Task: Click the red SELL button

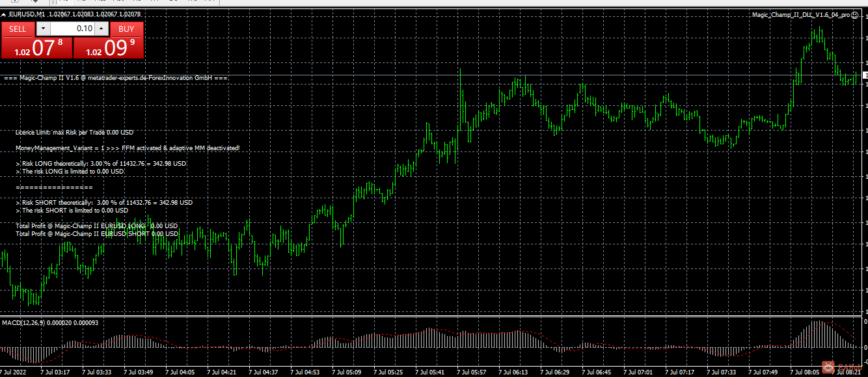Action: pyautogui.click(x=18, y=29)
